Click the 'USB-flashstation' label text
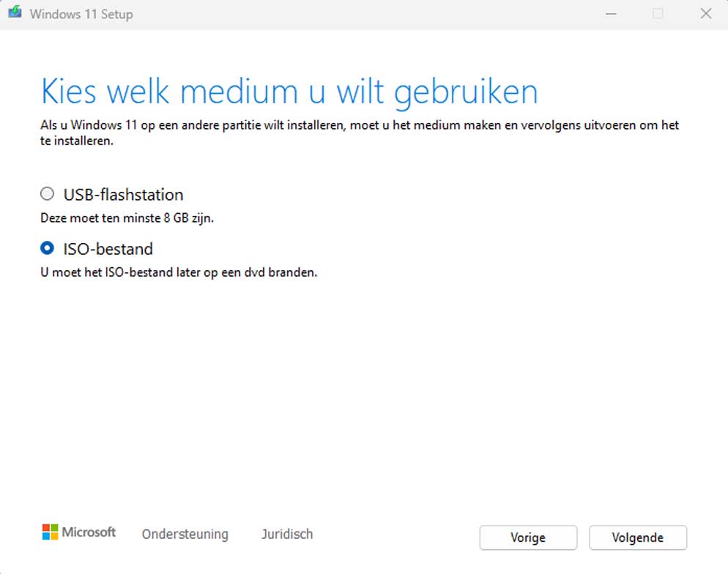Screen dimensions: 728x574 point(123,195)
